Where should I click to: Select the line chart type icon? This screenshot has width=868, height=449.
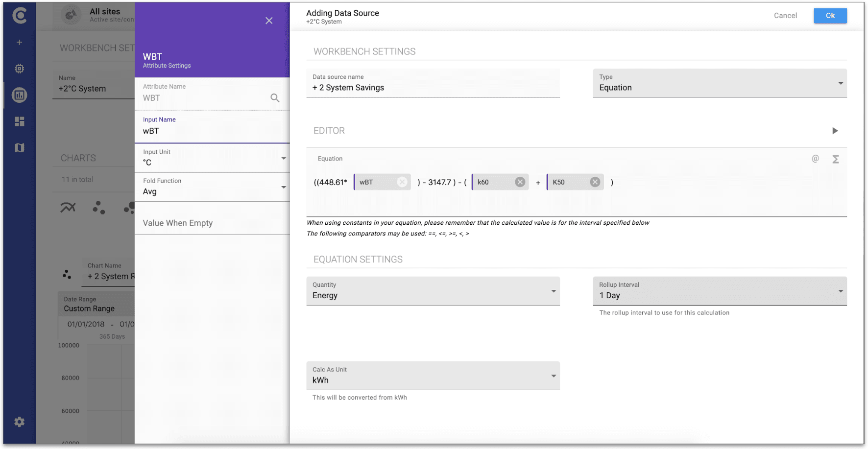[68, 207]
